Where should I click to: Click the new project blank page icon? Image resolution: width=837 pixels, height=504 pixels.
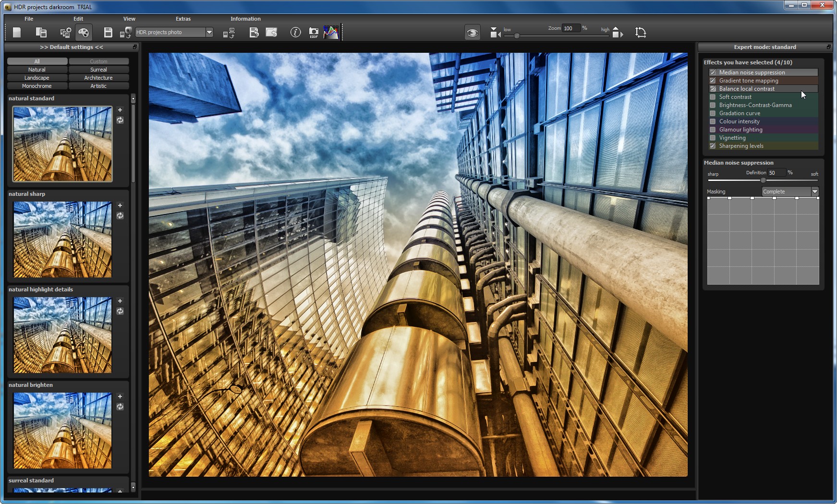17,32
